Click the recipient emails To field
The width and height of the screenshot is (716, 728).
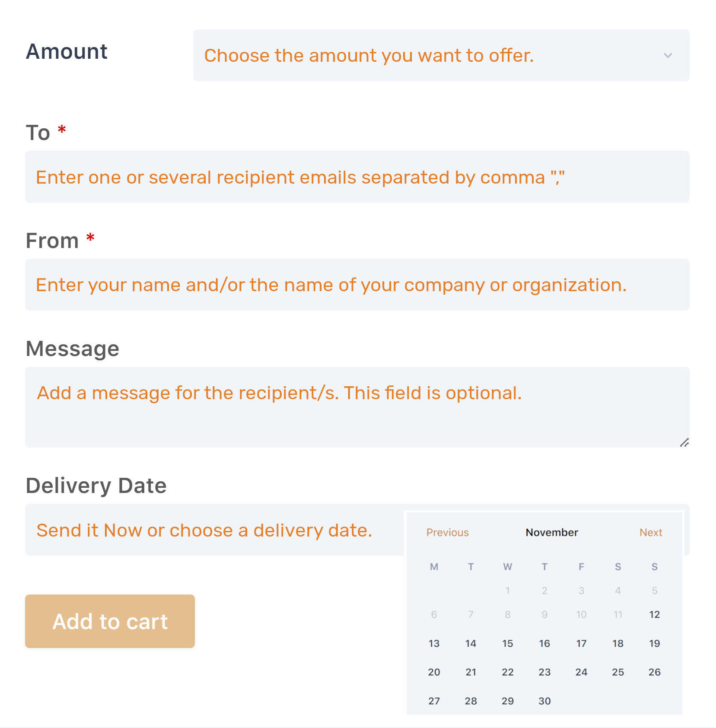(x=357, y=177)
